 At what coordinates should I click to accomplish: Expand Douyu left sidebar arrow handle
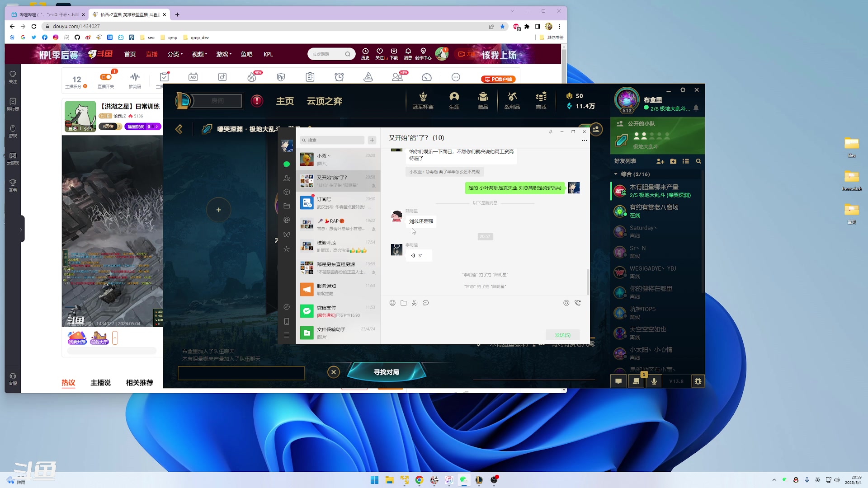[21, 229]
